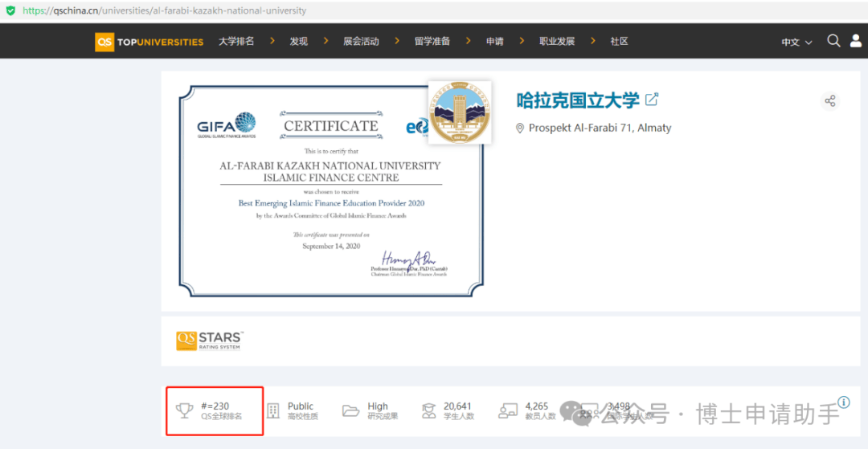
Task: Open the GIFA certificate image
Action: click(x=331, y=191)
